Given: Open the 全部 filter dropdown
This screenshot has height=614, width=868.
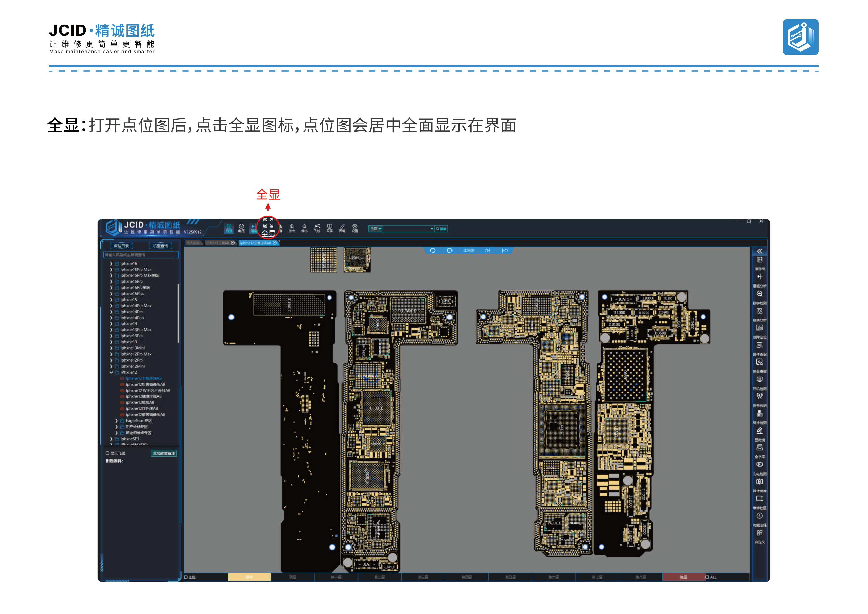Looking at the screenshot, I should click(x=375, y=229).
